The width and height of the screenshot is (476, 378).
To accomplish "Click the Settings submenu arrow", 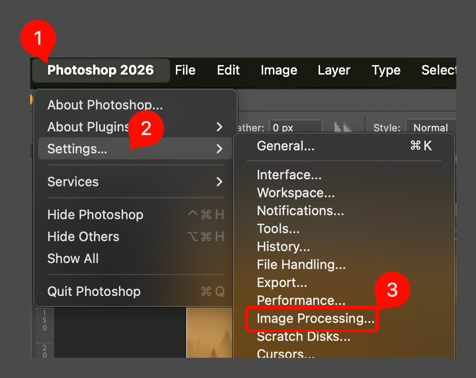I will click(x=219, y=149).
